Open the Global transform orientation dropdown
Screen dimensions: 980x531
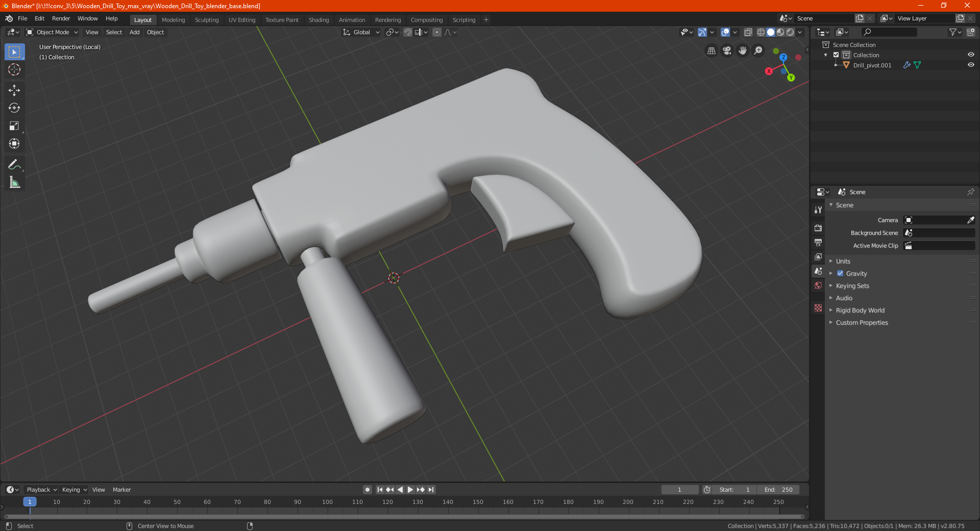pyautogui.click(x=361, y=32)
